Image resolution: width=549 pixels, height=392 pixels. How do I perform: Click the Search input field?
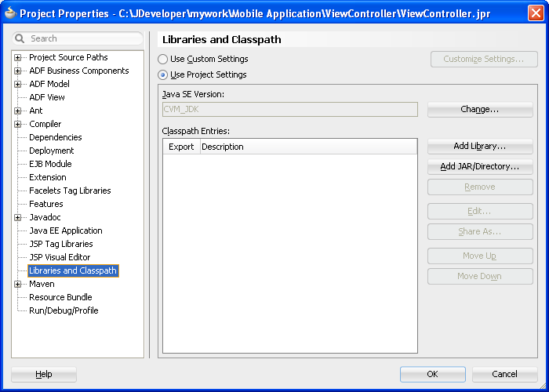(x=78, y=38)
